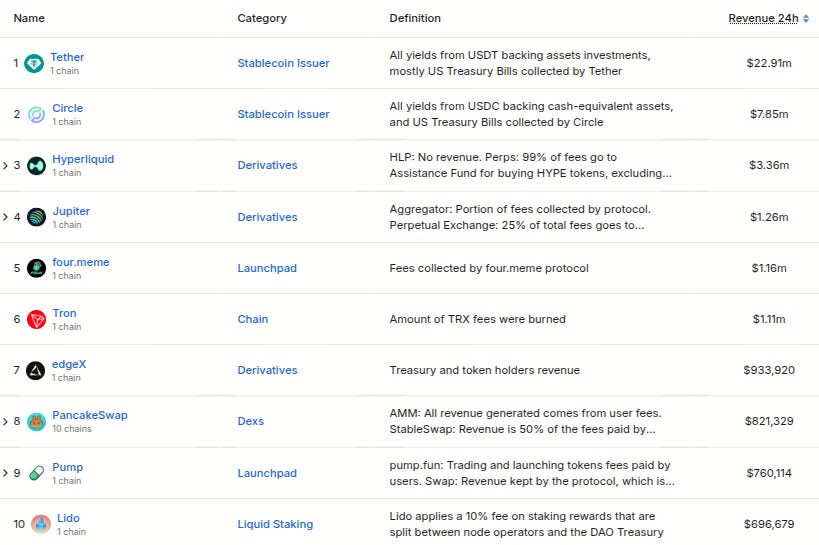
Task: Open the edgeX protocol link
Action: (69, 364)
